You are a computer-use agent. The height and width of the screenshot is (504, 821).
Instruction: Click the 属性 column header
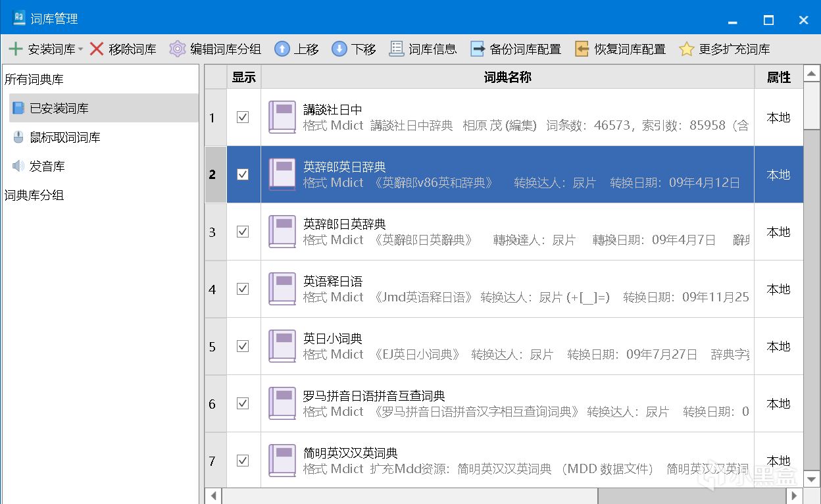(x=779, y=77)
